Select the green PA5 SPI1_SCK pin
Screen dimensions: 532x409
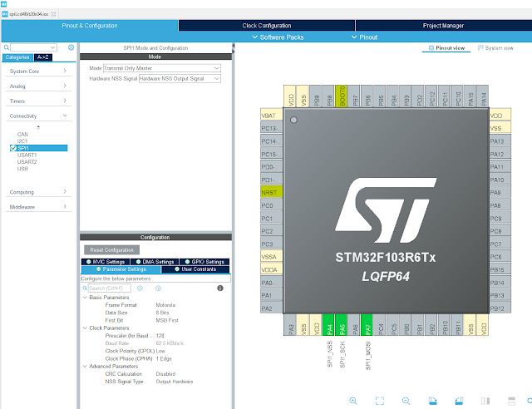tap(342, 325)
